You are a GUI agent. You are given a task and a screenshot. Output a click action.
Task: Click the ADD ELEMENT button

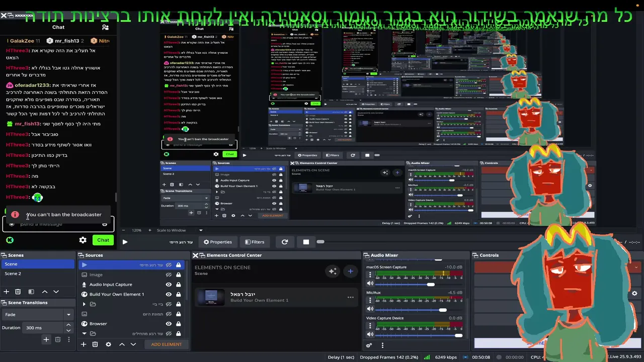point(167,344)
